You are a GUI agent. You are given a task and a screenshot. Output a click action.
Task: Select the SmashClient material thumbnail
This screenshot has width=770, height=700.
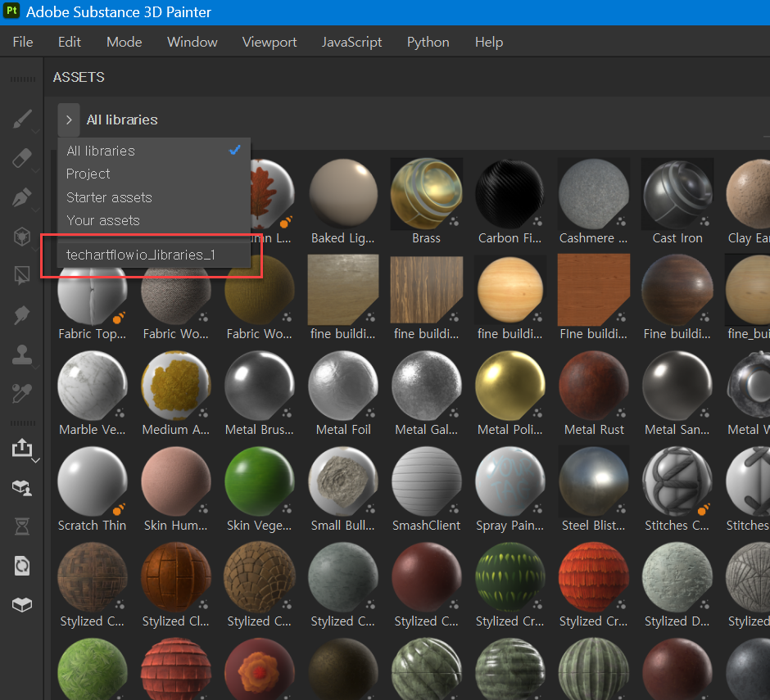pyautogui.click(x=426, y=481)
